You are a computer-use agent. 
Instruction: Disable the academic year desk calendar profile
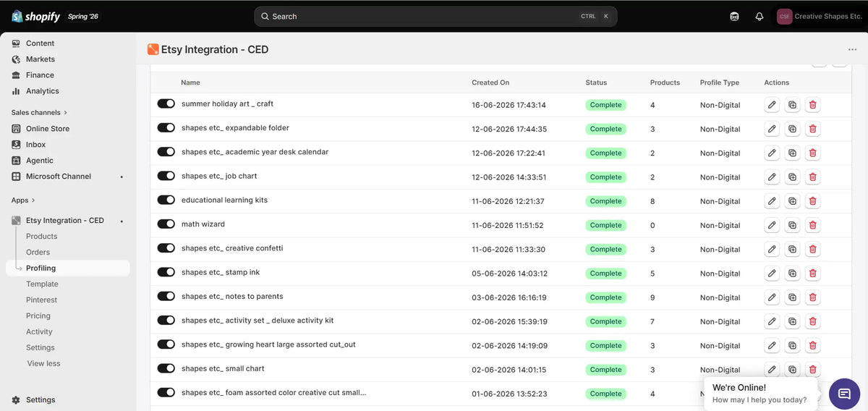(166, 152)
